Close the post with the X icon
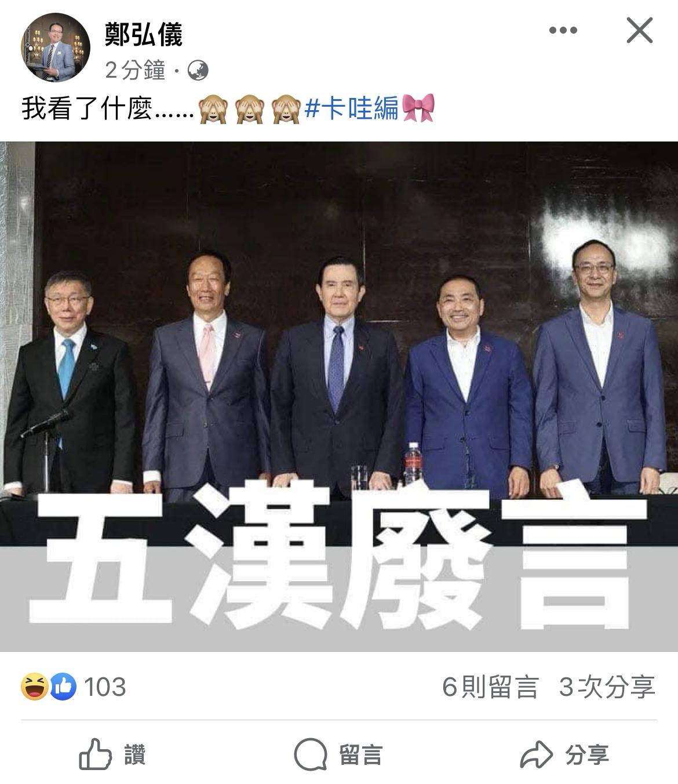678x784 pixels. pyautogui.click(x=640, y=30)
